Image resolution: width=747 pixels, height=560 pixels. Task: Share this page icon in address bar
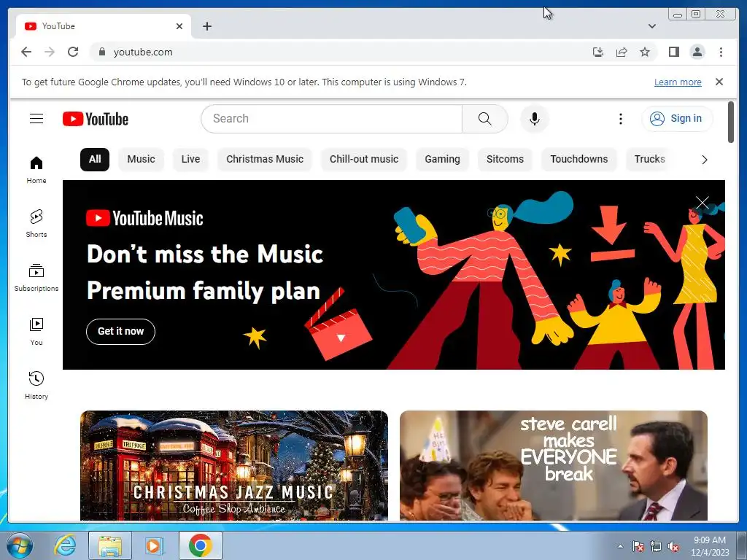click(x=622, y=52)
